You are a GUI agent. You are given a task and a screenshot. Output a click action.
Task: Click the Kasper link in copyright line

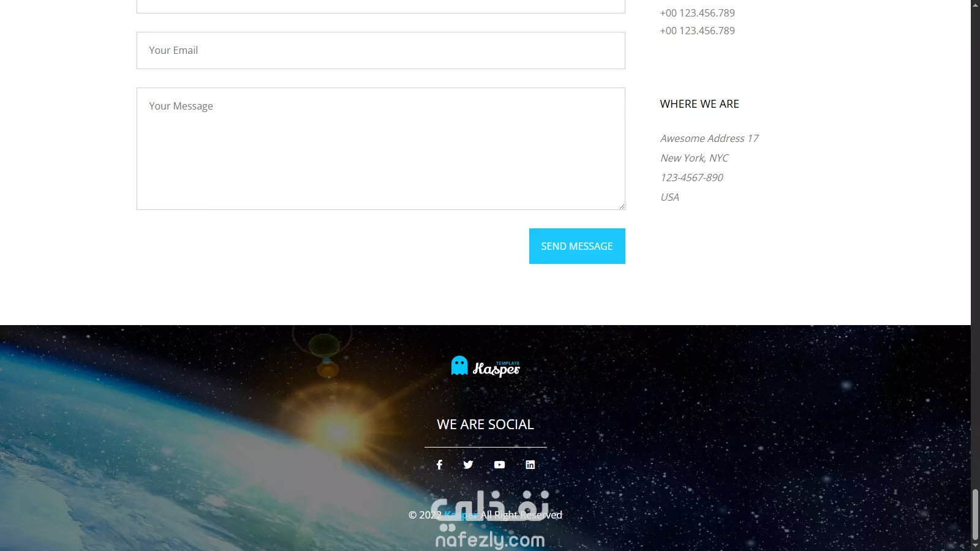(461, 515)
